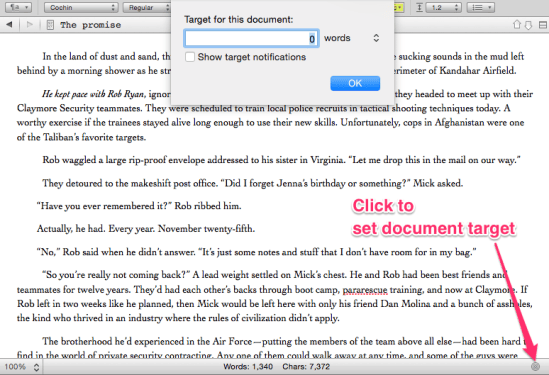This screenshot has width=549, height=375.
Task: Click the document title The promise
Action: coord(90,25)
